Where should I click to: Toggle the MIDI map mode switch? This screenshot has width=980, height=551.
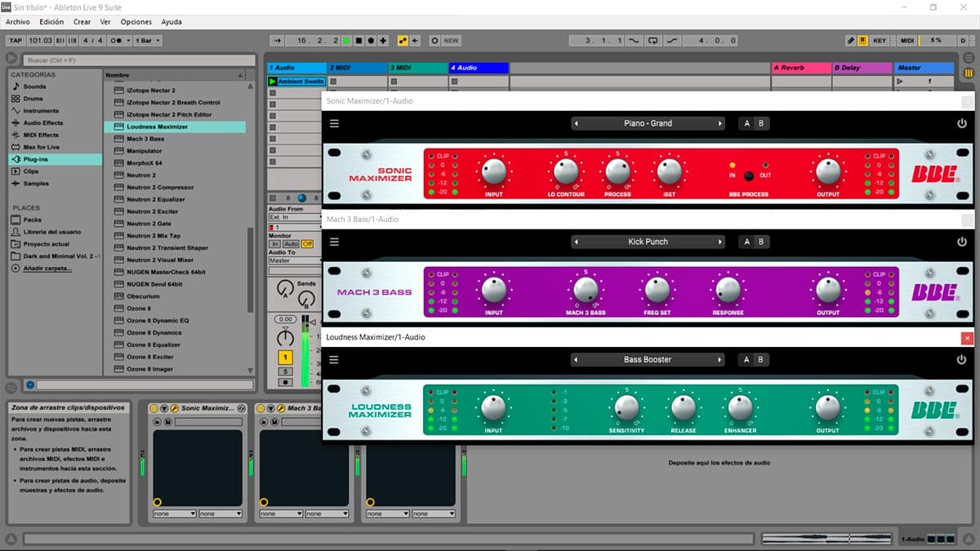click(907, 40)
